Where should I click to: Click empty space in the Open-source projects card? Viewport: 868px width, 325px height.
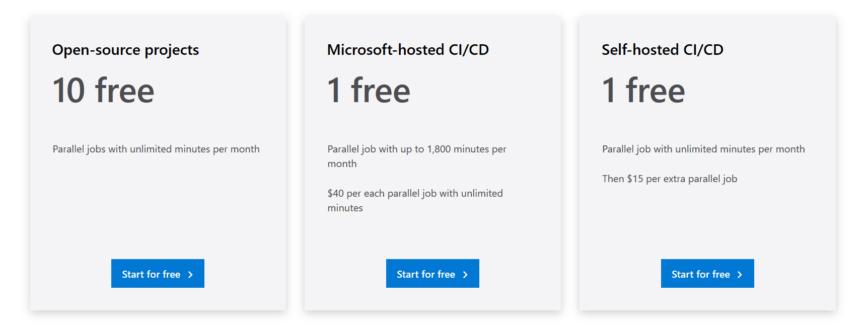coord(158,216)
